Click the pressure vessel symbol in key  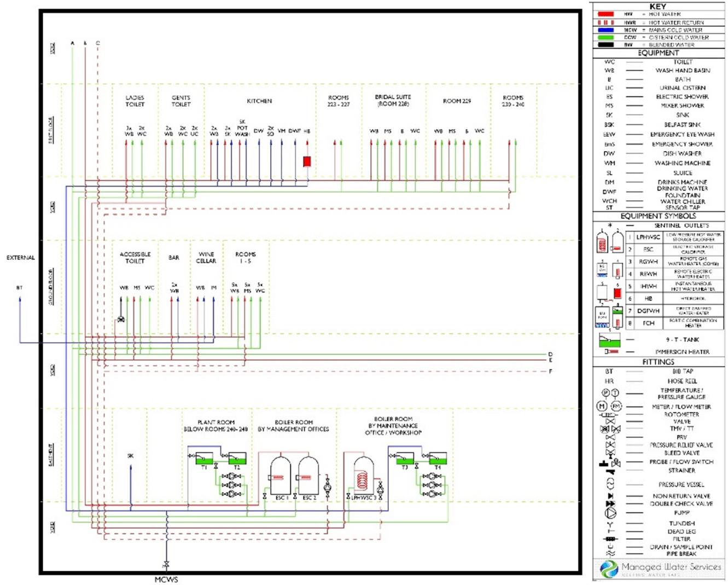point(610,484)
